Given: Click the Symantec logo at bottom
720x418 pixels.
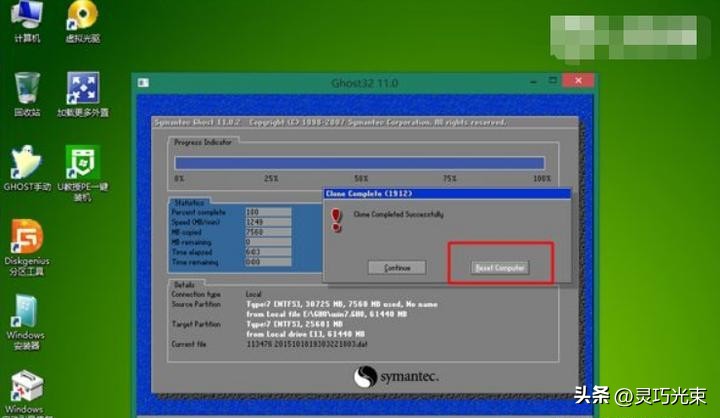Looking at the screenshot, I should point(396,377).
